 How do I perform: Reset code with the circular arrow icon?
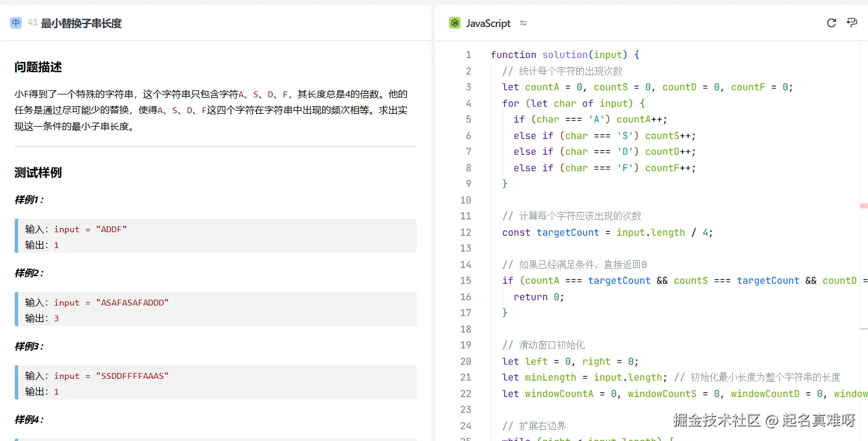(831, 23)
